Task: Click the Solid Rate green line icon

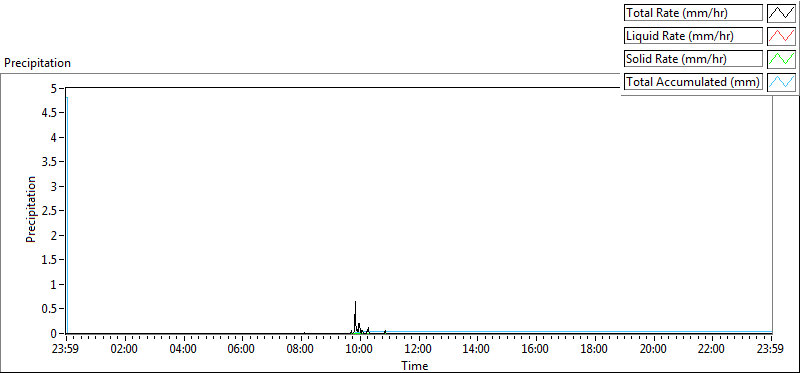Action: (x=781, y=59)
